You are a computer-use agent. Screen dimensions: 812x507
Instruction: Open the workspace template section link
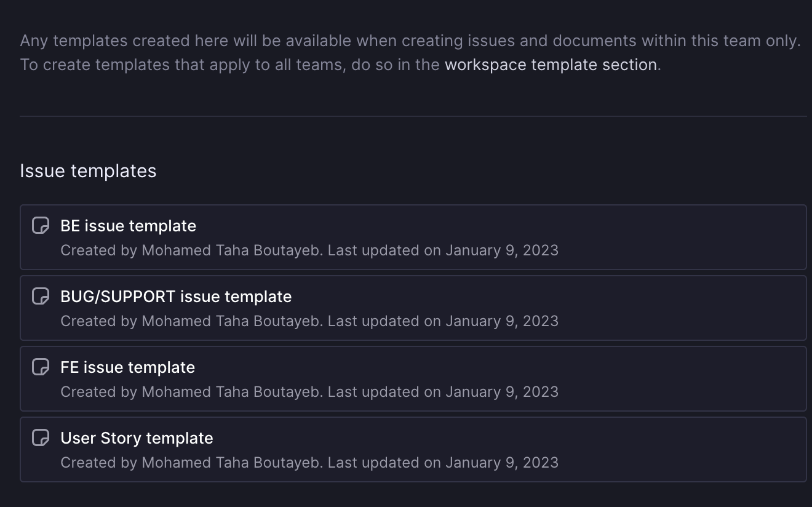click(x=551, y=65)
